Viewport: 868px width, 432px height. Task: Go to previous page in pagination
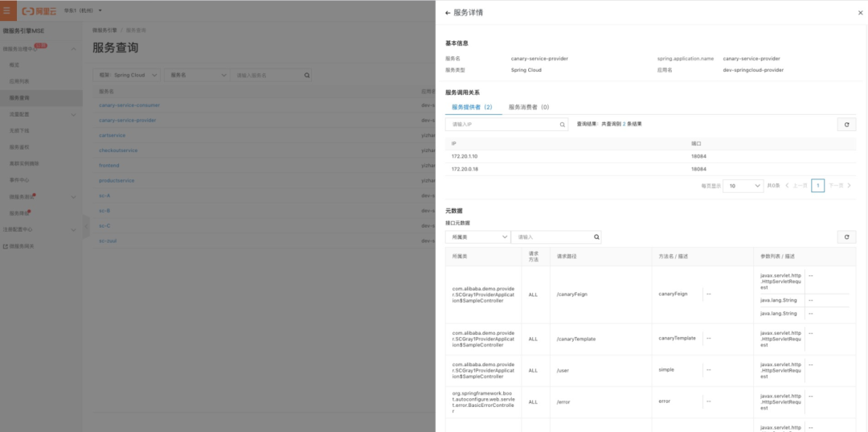796,186
